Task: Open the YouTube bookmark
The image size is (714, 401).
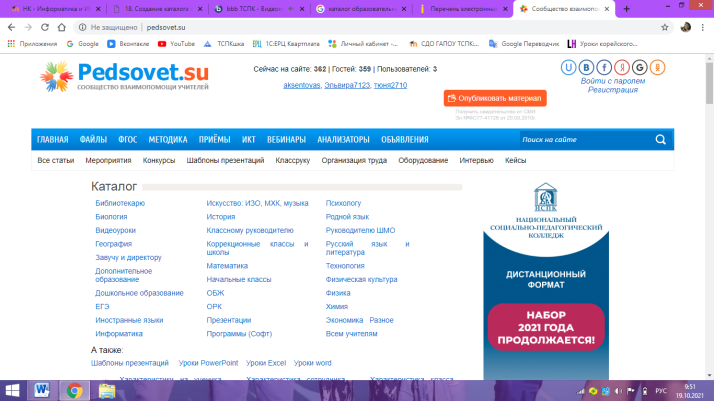Action: 176,44
